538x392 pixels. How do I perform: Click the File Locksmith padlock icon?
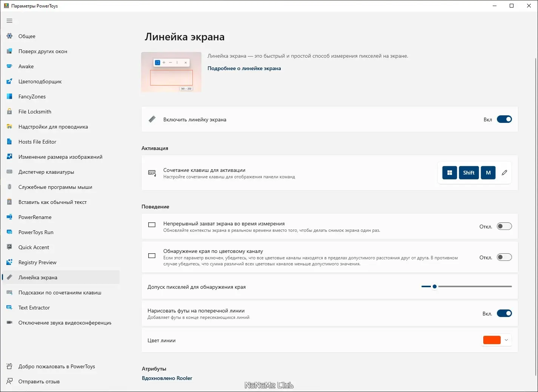coord(9,112)
